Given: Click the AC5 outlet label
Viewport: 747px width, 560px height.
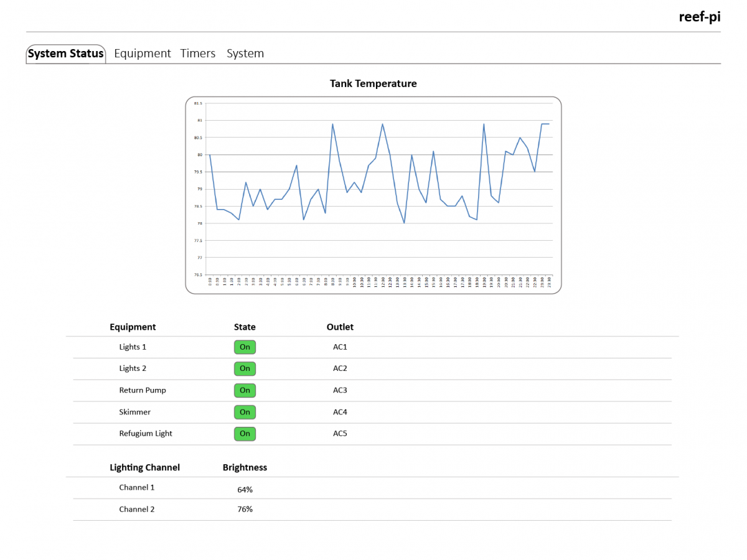Looking at the screenshot, I should tap(340, 434).
